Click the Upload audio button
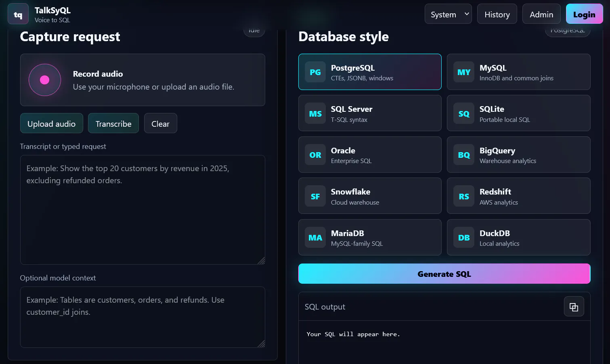The width and height of the screenshot is (610, 364). tap(52, 123)
